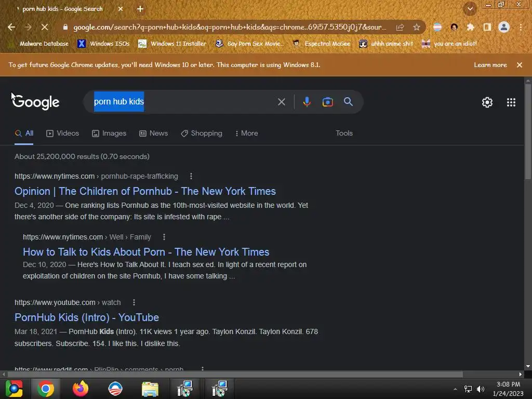Click the Google logo
Image resolution: width=532 pixels, height=399 pixels.
[36, 102]
